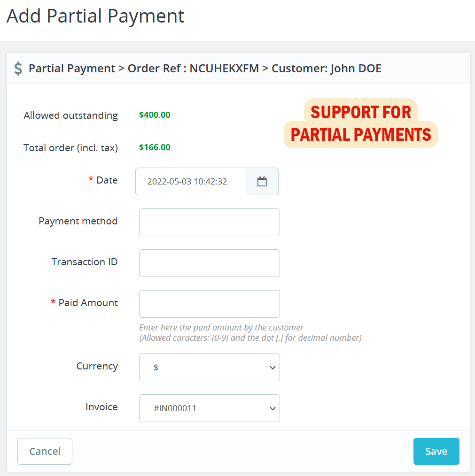The image size is (475, 476).
Task: Open the date picker calendar icon
Action: (x=262, y=182)
